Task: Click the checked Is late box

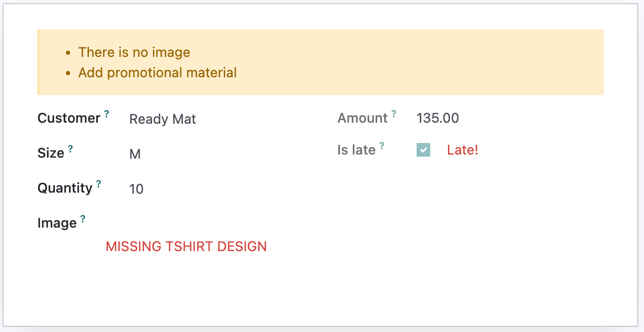Action: pos(423,150)
